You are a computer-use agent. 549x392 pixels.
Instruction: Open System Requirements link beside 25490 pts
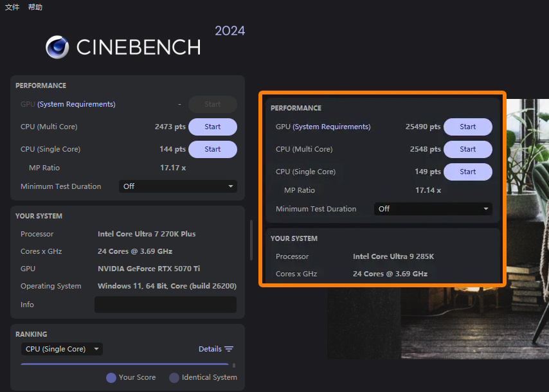[x=332, y=127]
